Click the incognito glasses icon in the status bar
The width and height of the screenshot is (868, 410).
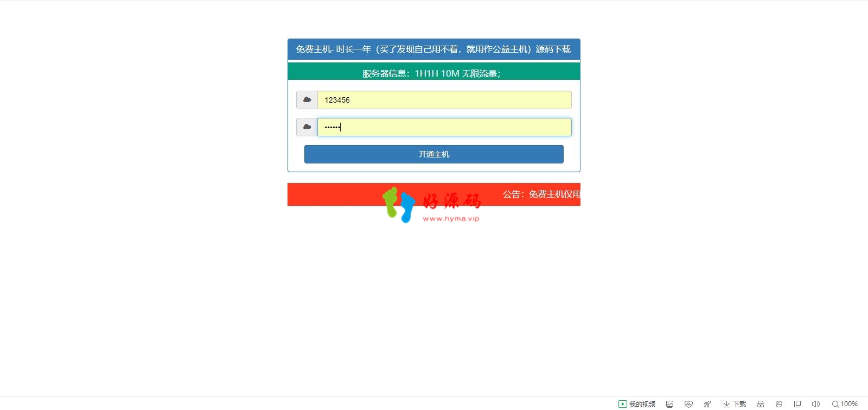point(761,404)
